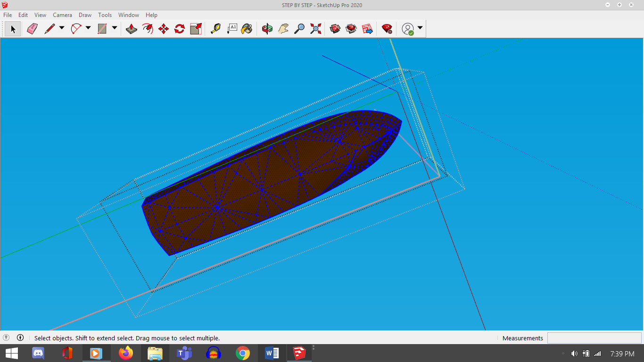Open Discord from the taskbar

[38, 353]
